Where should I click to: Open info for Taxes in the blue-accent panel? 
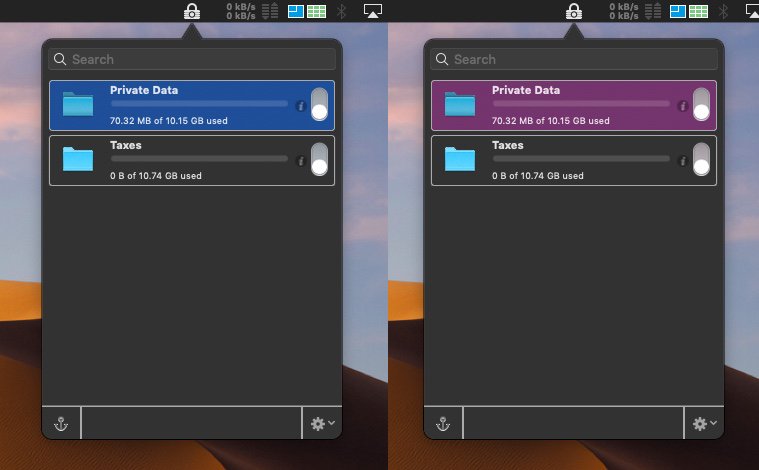pos(301,161)
